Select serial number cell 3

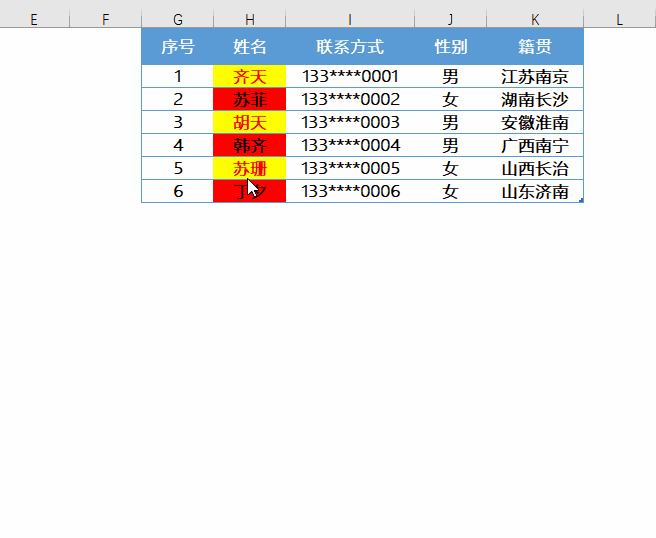pyautogui.click(x=177, y=122)
